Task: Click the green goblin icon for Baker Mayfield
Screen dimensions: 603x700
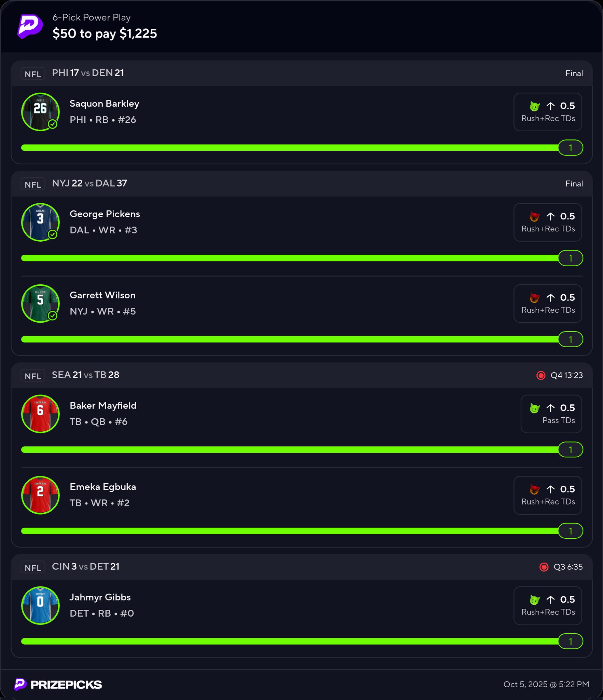Action: [x=535, y=408]
